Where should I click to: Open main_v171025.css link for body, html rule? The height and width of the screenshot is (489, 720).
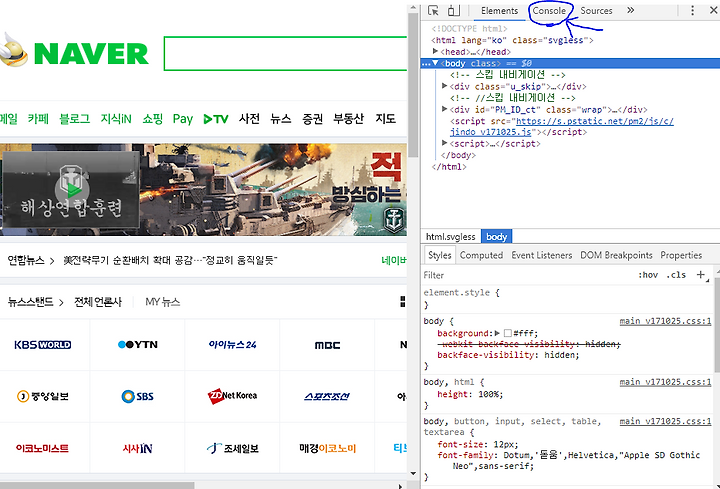click(665, 382)
